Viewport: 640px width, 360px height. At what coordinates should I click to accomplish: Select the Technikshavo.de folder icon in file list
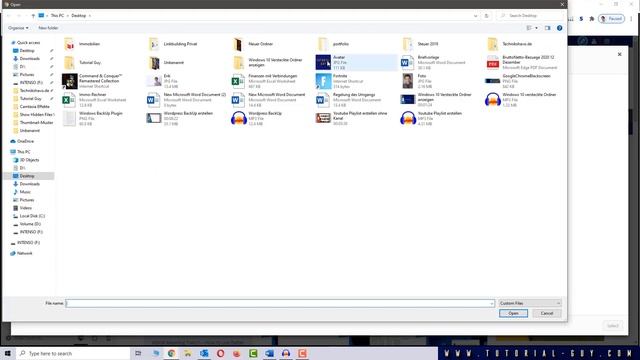[493, 44]
